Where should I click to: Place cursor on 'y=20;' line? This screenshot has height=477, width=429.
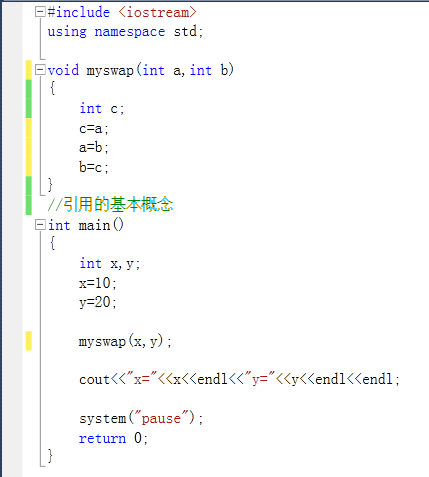98,302
